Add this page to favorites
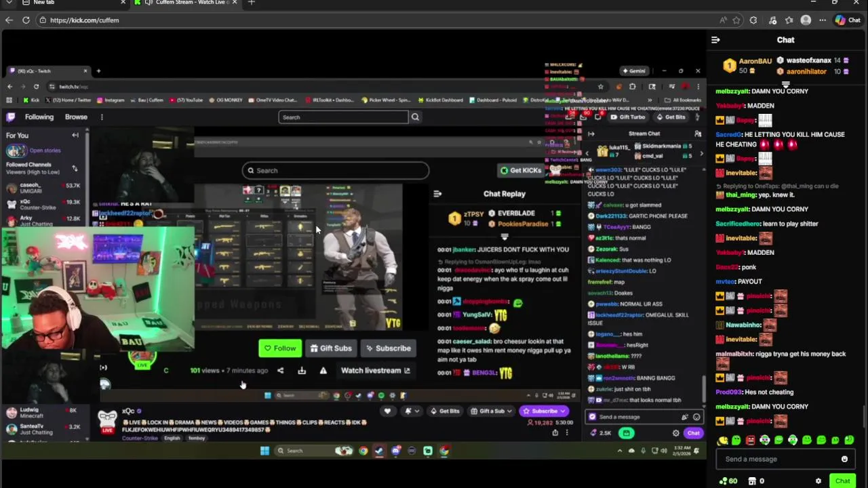Viewport: 868px width, 488px height. point(736,20)
